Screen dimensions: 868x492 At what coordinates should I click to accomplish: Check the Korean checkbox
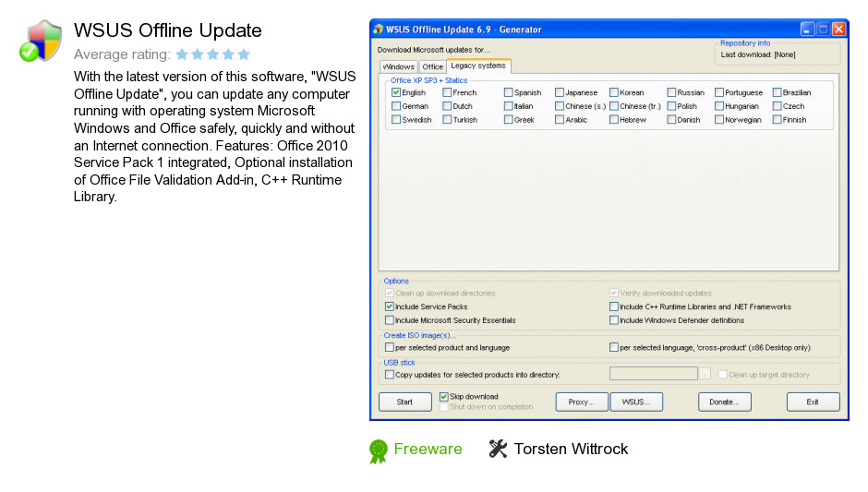pos(613,92)
